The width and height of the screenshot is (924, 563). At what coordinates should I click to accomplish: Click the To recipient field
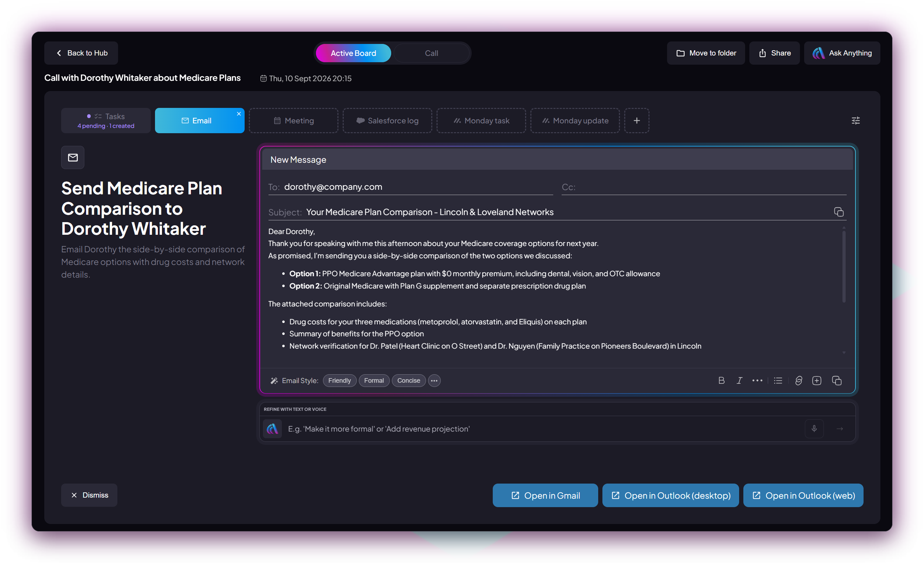tap(411, 187)
